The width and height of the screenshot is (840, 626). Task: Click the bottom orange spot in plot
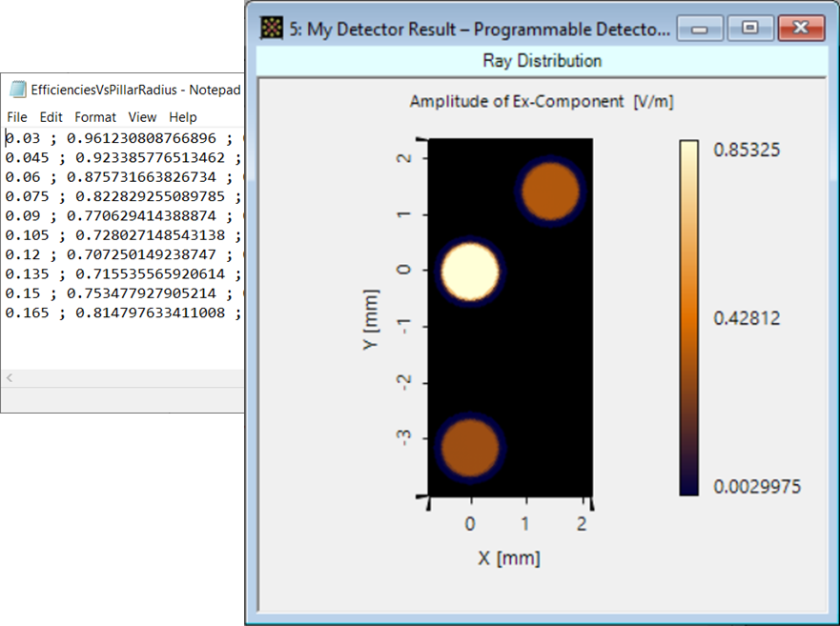[x=470, y=448]
